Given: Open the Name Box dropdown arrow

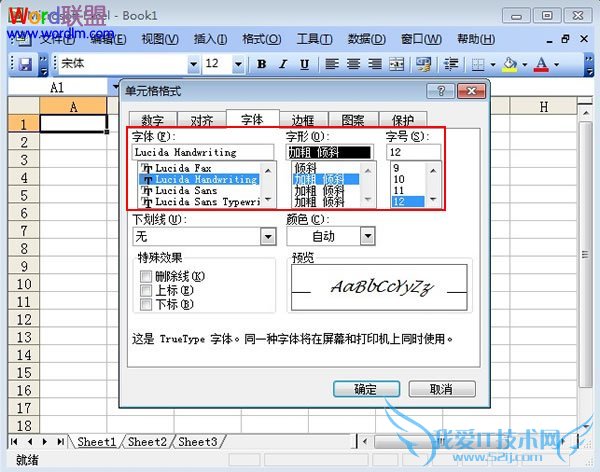Looking at the screenshot, I should [115, 88].
